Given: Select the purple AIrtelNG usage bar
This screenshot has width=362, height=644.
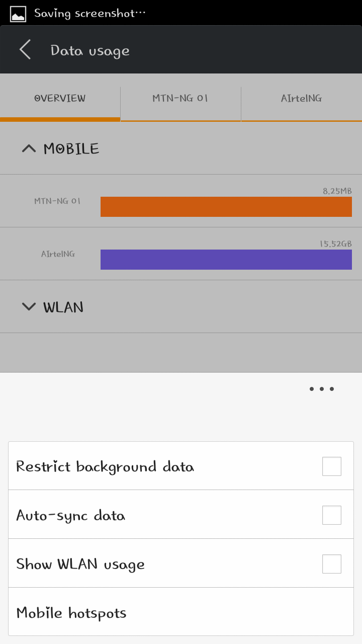Looking at the screenshot, I should point(226,260).
